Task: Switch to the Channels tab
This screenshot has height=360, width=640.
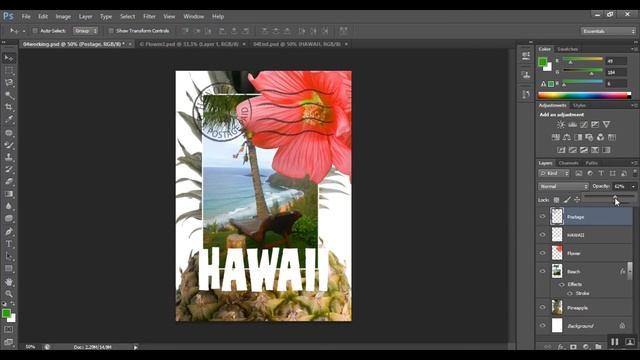Action: (x=569, y=163)
